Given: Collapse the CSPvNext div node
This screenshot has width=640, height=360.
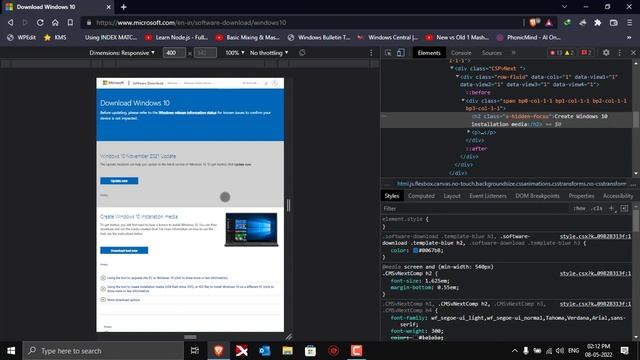Looking at the screenshot, I should [452, 69].
